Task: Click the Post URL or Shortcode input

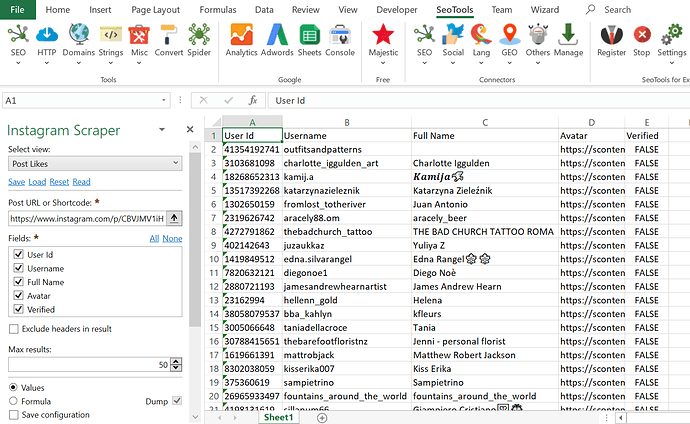Action: tap(87, 218)
